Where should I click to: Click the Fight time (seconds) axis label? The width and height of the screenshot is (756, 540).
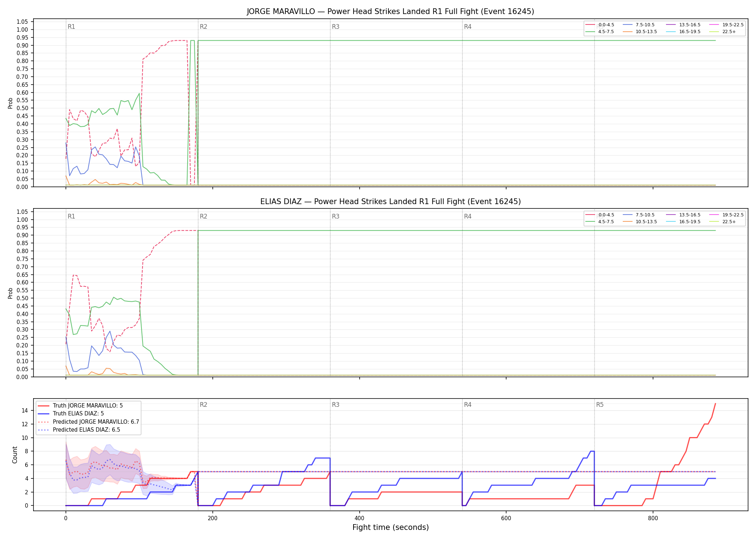tap(391, 527)
